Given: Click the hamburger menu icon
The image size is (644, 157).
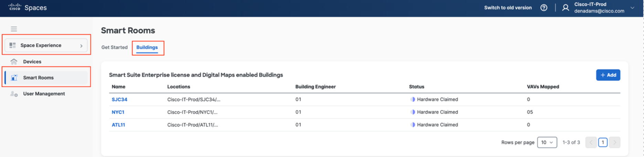Looking at the screenshot, I should pyautogui.click(x=14, y=29).
